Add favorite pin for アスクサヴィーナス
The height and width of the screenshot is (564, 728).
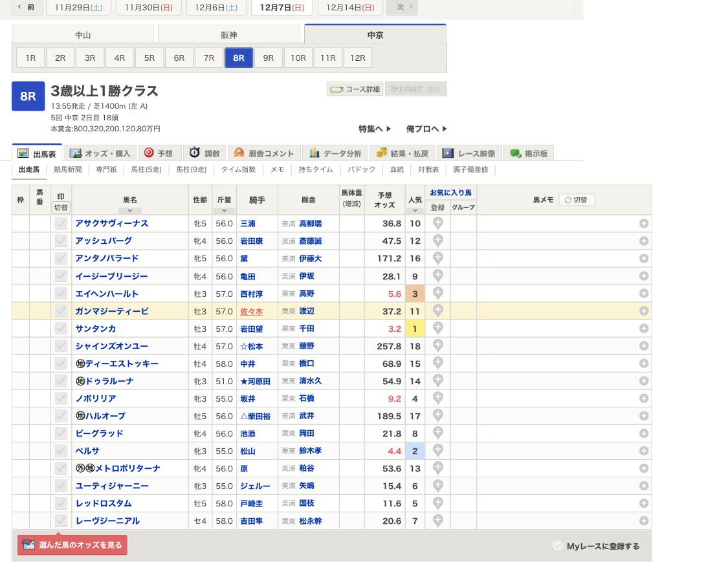tap(437, 223)
